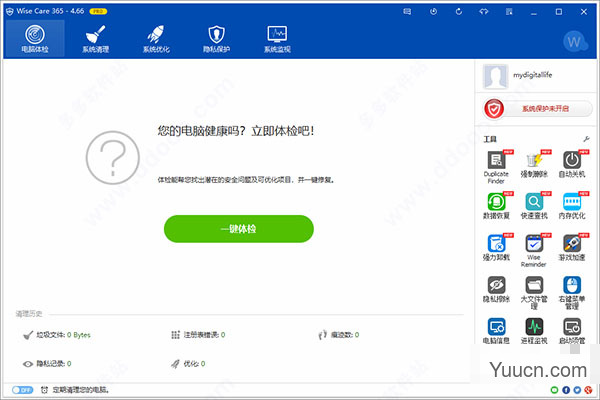The width and height of the screenshot is (600, 400).
Task: Open the 系统监视 monitor tab
Action: click(277, 39)
